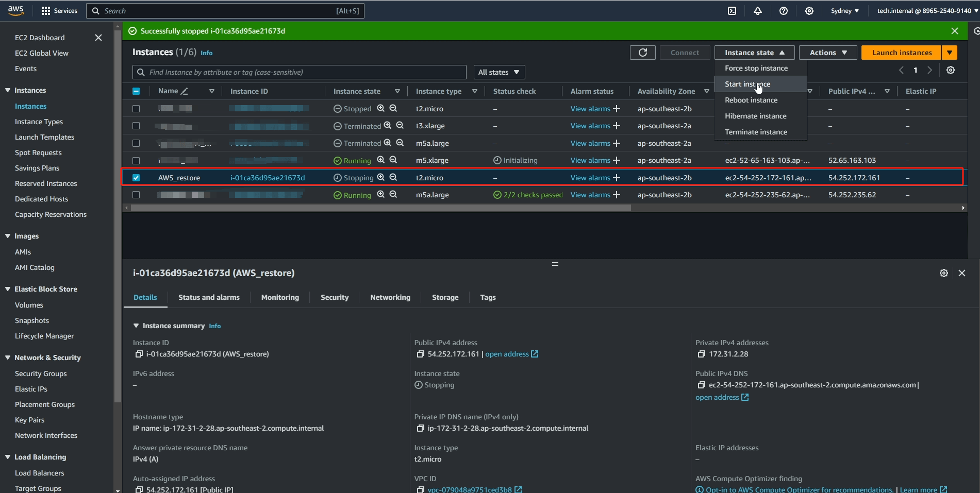Refresh the instances list
The height and width of the screenshot is (493, 980).
point(643,53)
